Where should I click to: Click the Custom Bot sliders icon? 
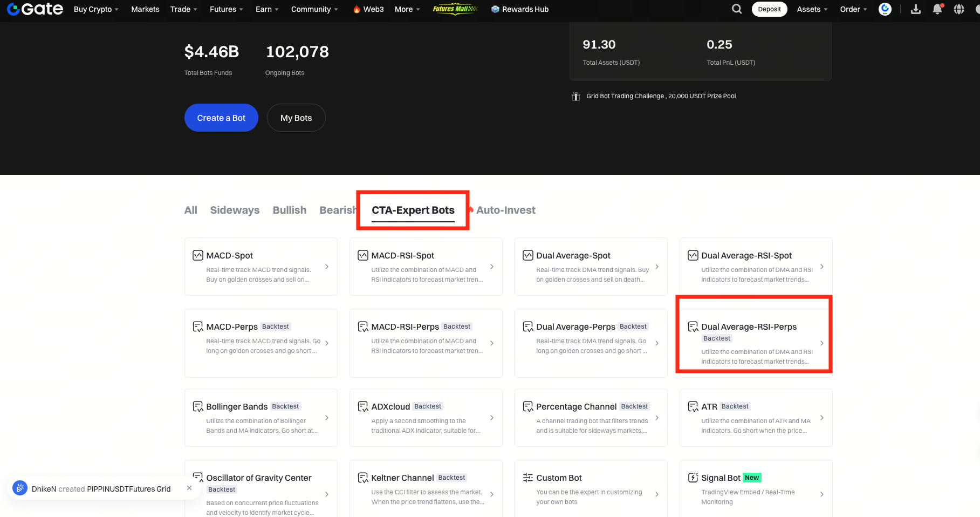[527, 478]
